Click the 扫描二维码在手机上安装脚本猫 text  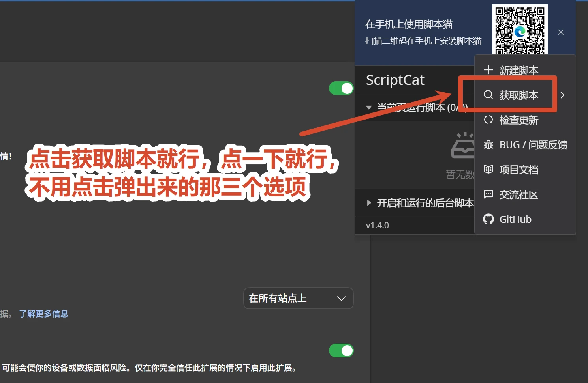[423, 41]
